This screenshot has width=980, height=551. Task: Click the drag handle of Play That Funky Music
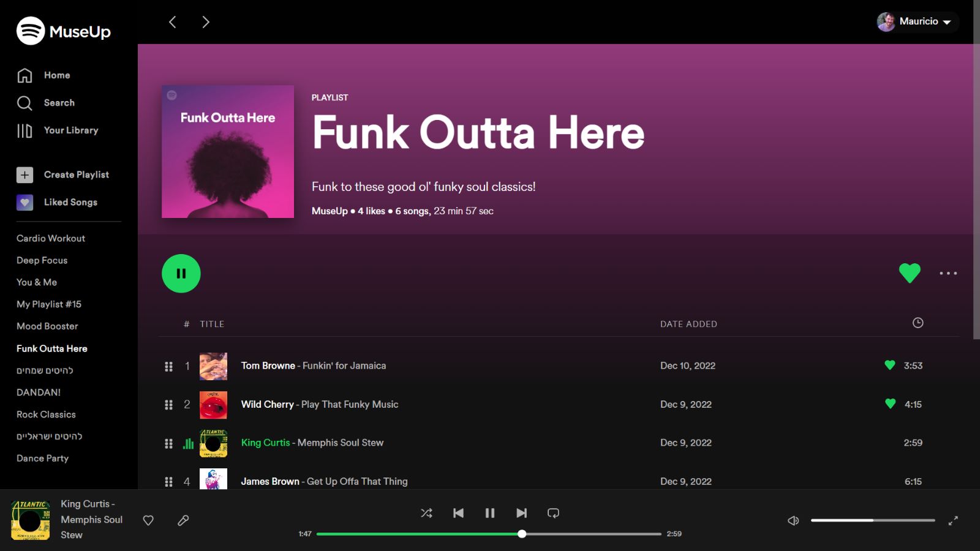tap(168, 405)
